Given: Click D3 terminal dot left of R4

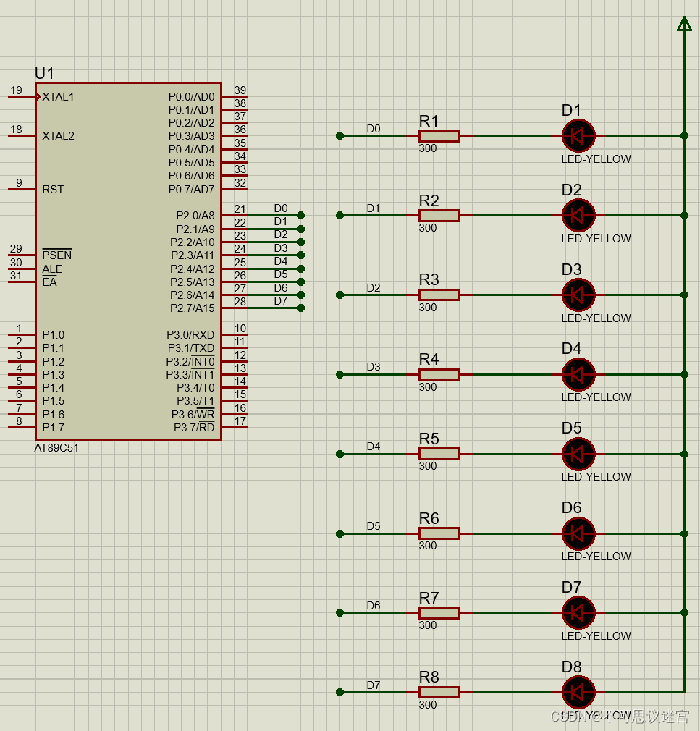Looking at the screenshot, I should [x=340, y=374].
